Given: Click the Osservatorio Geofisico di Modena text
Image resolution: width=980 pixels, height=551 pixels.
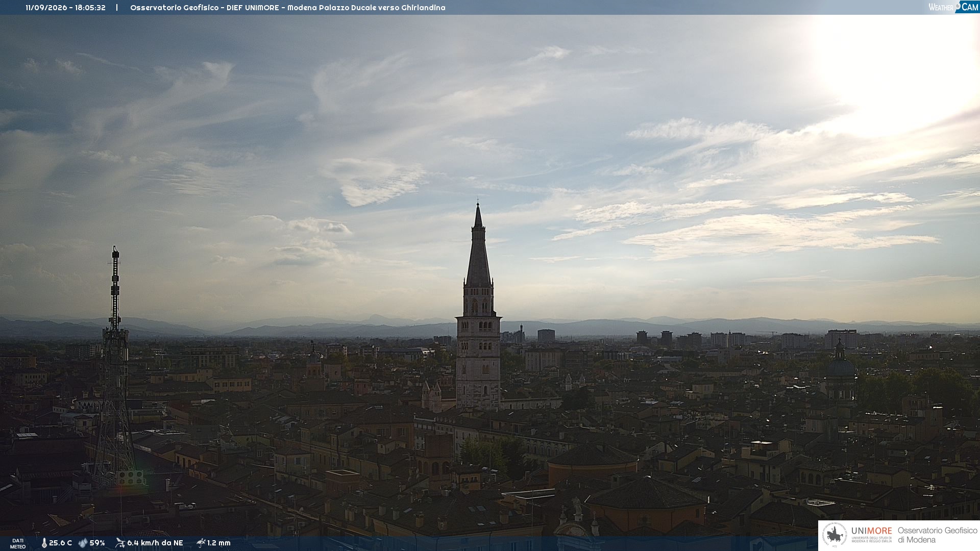Looking at the screenshot, I should (937, 535).
